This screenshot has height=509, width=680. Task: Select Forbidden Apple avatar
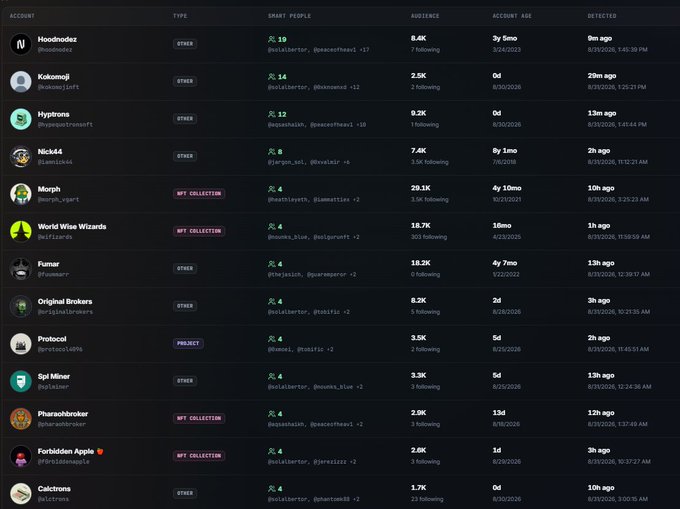pyautogui.click(x=21, y=456)
